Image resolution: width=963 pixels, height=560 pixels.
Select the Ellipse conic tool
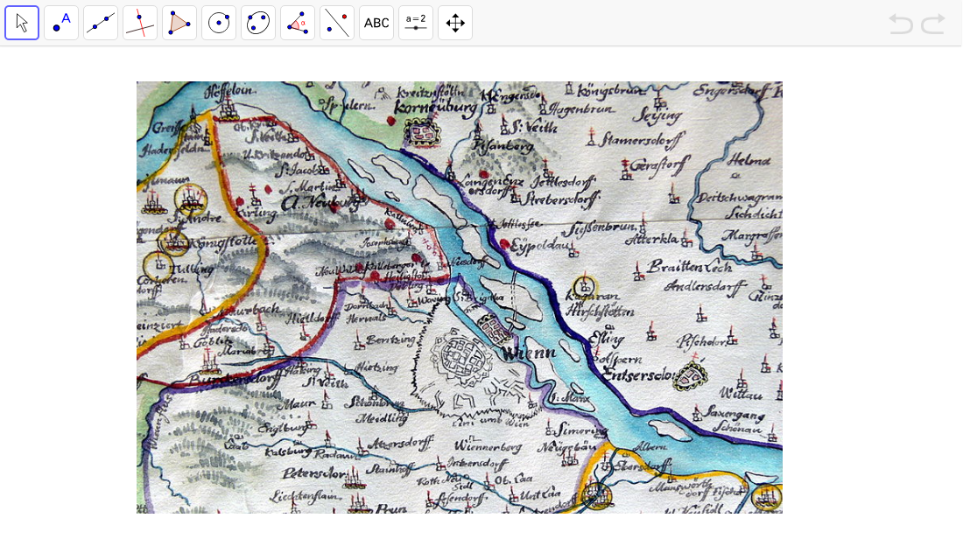tap(258, 23)
